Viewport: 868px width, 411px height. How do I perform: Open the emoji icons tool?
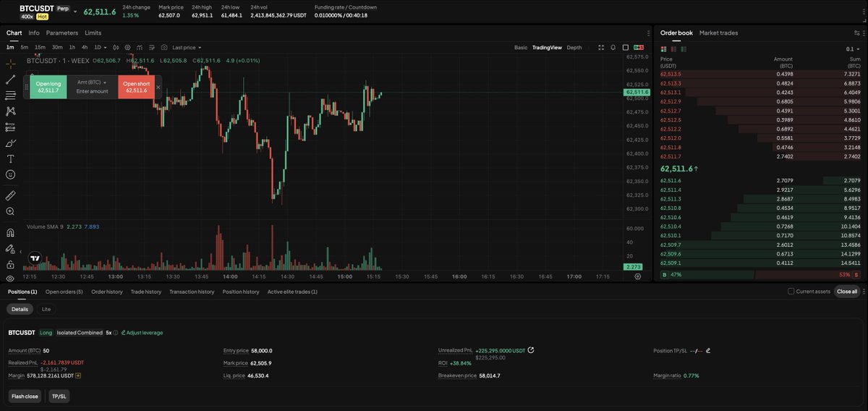(x=10, y=174)
